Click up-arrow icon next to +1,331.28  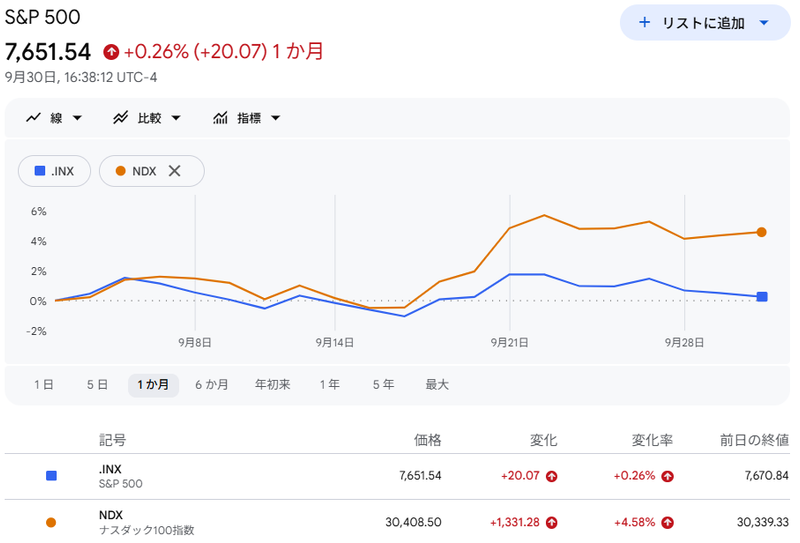(552, 523)
